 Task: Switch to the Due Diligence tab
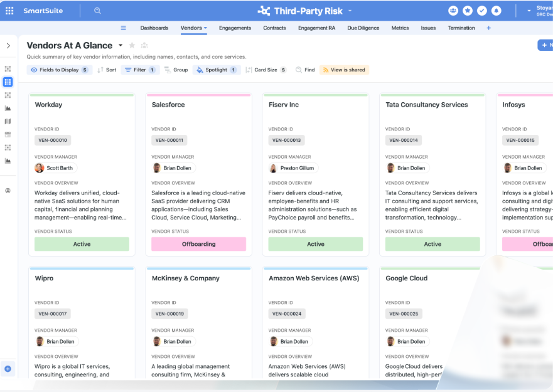363,28
